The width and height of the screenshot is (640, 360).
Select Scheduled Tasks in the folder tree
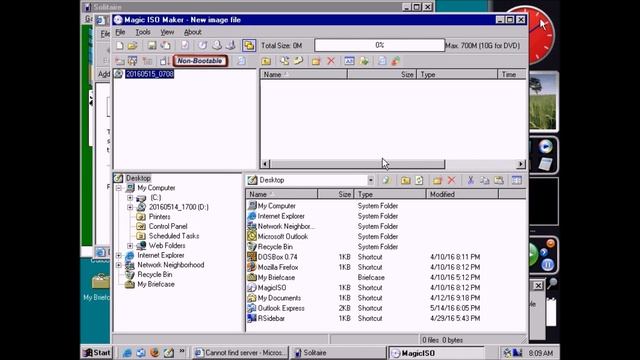(x=174, y=236)
